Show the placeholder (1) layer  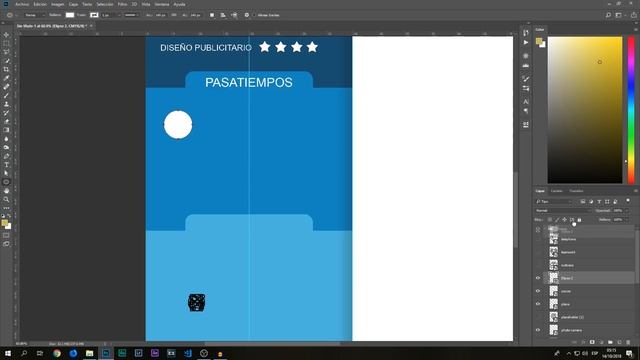pos(538,317)
